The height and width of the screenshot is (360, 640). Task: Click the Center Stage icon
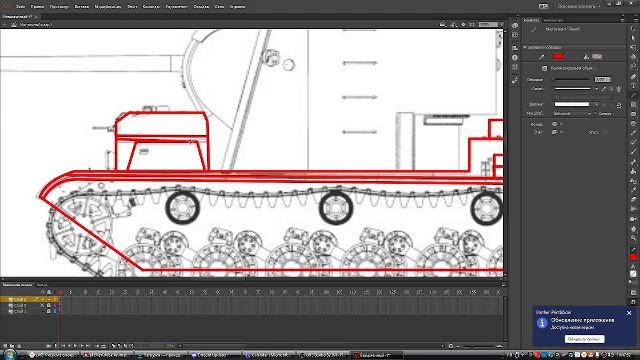point(463,24)
